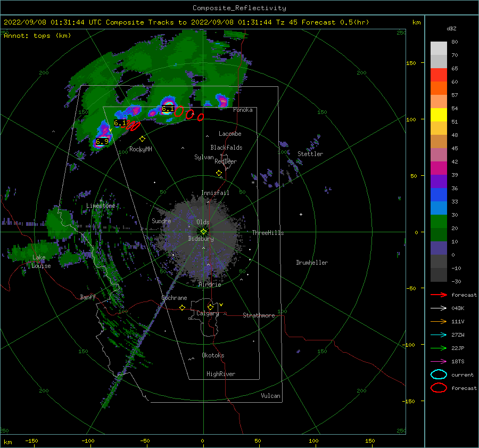The height and width of the screenshot is (448, 479).
Task: Click the Vulcan label
Action: [270, 396]
